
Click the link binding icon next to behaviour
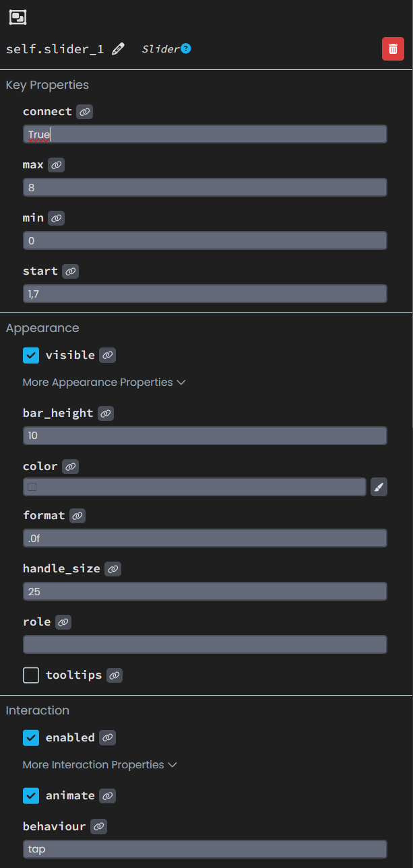(x=98, y=826)
